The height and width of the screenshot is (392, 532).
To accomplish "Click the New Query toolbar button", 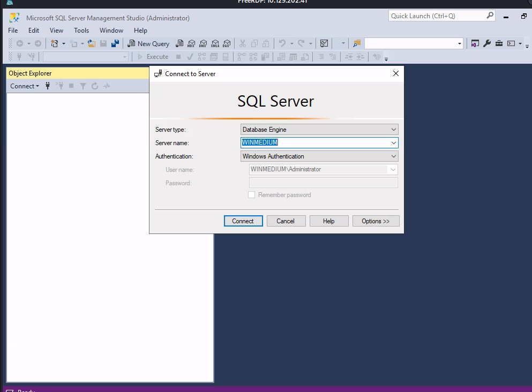I will [148, 44].
